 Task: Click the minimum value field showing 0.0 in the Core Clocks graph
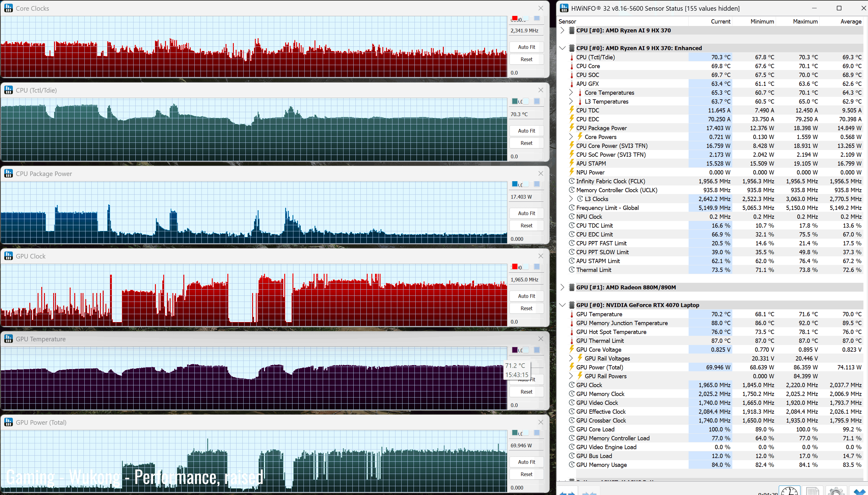pos(526,73)
